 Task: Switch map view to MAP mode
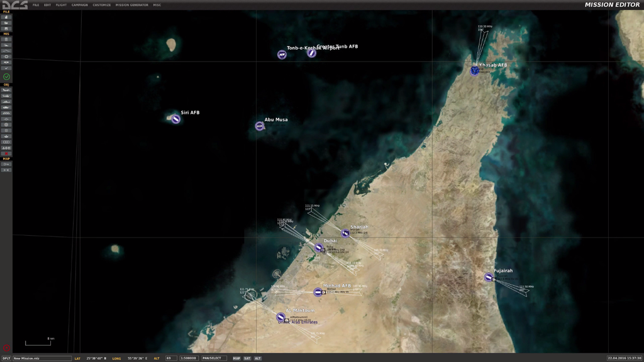coord(236,358)
